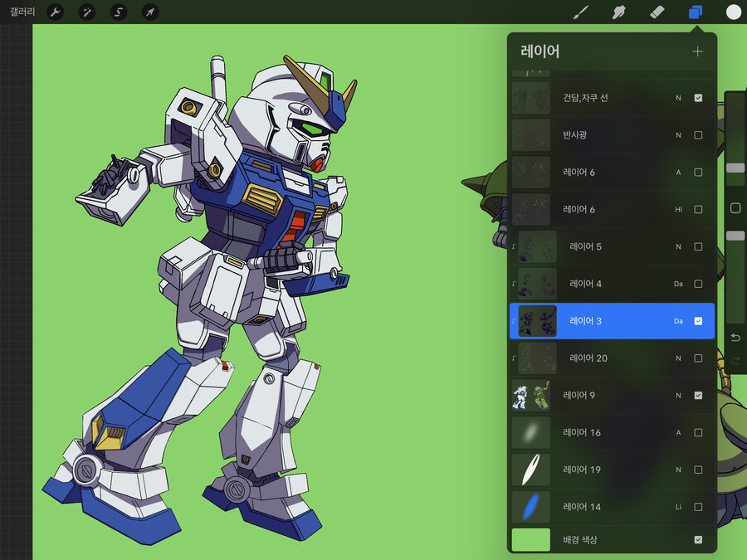The image size is (747, 560).
Task: Tap the sidebar modify square button
Action: tap(735, 208)
